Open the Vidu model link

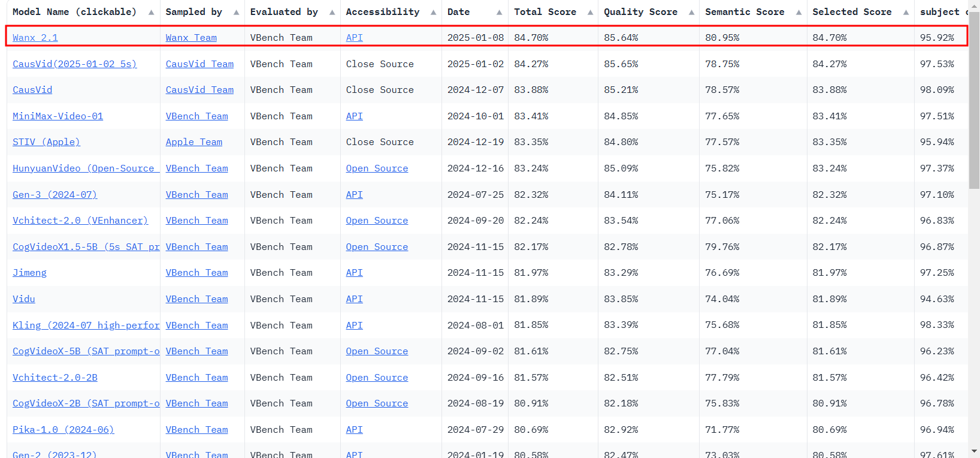coord(24,299)
